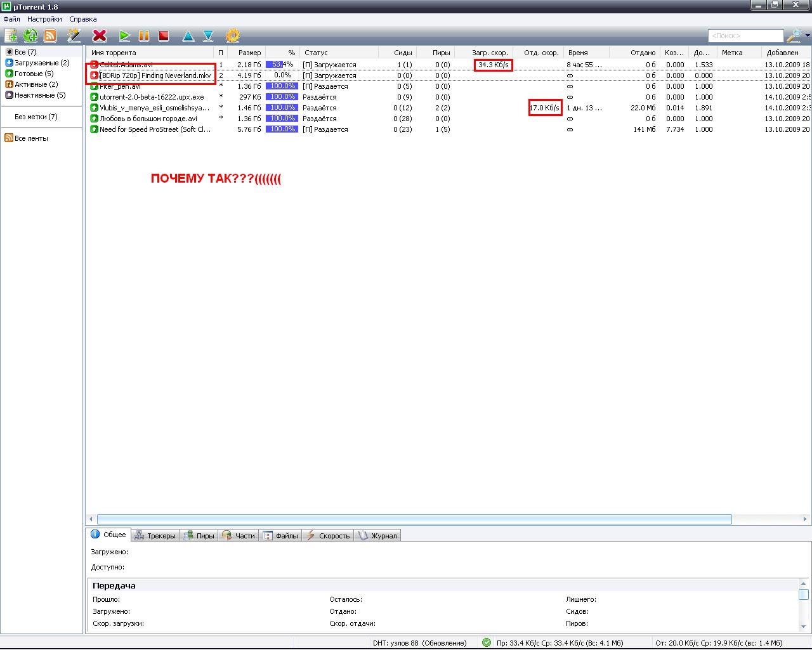
Task: Click seeding icon of Need for Speed row
Action: pos(94,129)
